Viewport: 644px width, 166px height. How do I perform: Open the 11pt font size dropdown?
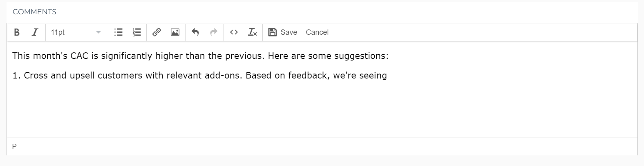76,32
